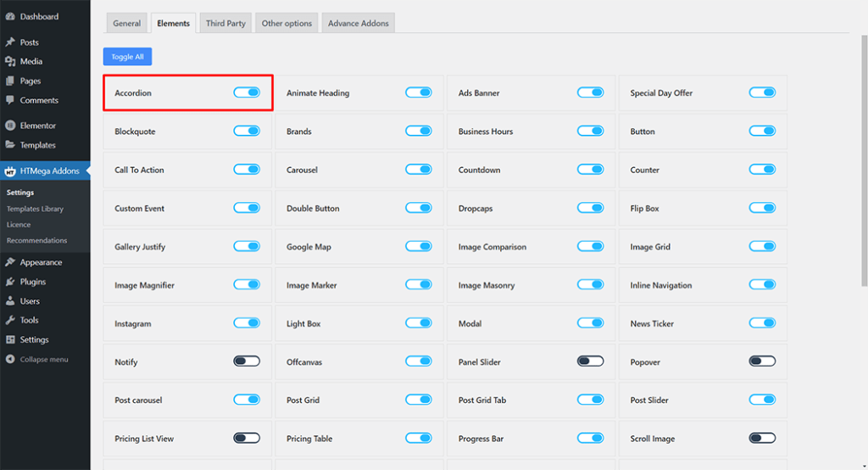Disable the Image Comparison toggle
The width and height of the screenshot is (868, 470).
pos(590,246)
